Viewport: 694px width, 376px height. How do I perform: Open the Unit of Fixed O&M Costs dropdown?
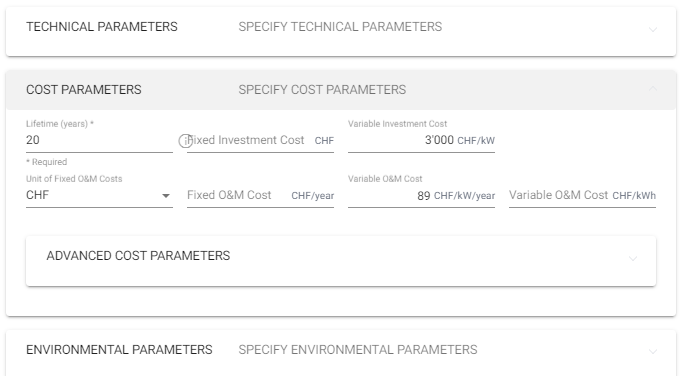(99, 195)
